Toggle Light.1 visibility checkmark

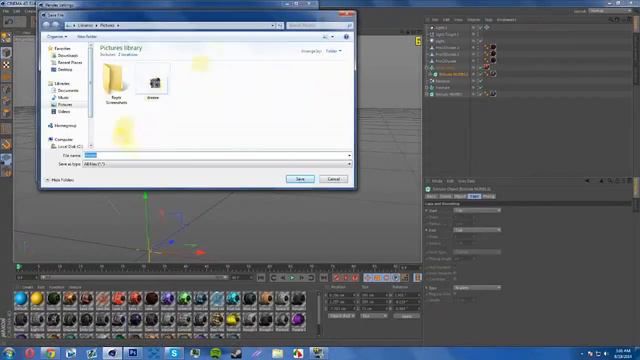480,28
